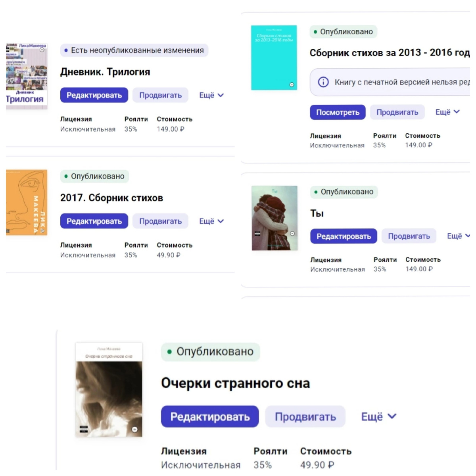Screen dimensions: 476x476
Task: Open the Ещё dropdown for Очерки странного сна
Action: pyautogui.click(x=378, y=416)
